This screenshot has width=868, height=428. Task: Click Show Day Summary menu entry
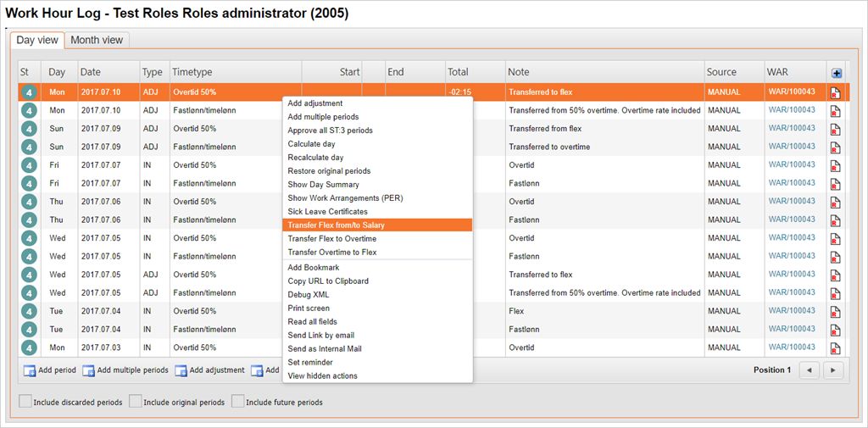coord(323,185)
